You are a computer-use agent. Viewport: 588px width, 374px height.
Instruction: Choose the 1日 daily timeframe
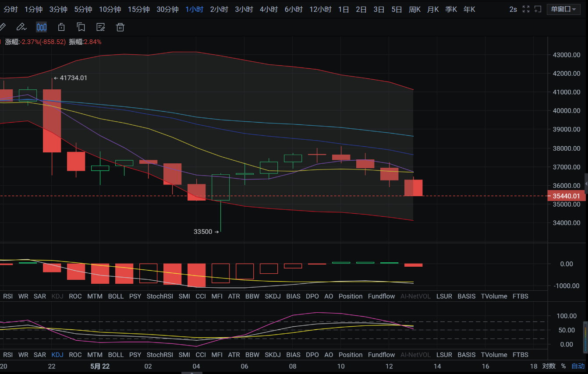[x=344, y=9]
